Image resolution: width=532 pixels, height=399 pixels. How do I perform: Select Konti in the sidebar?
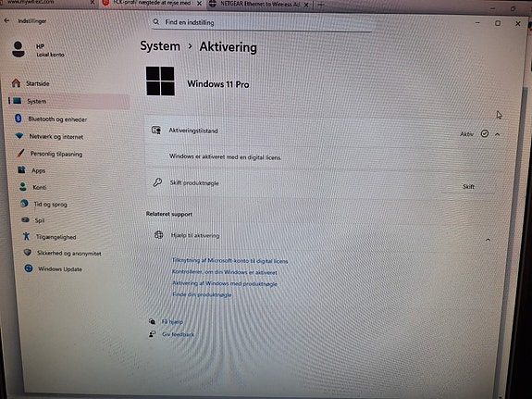click(x=40, y=187)
